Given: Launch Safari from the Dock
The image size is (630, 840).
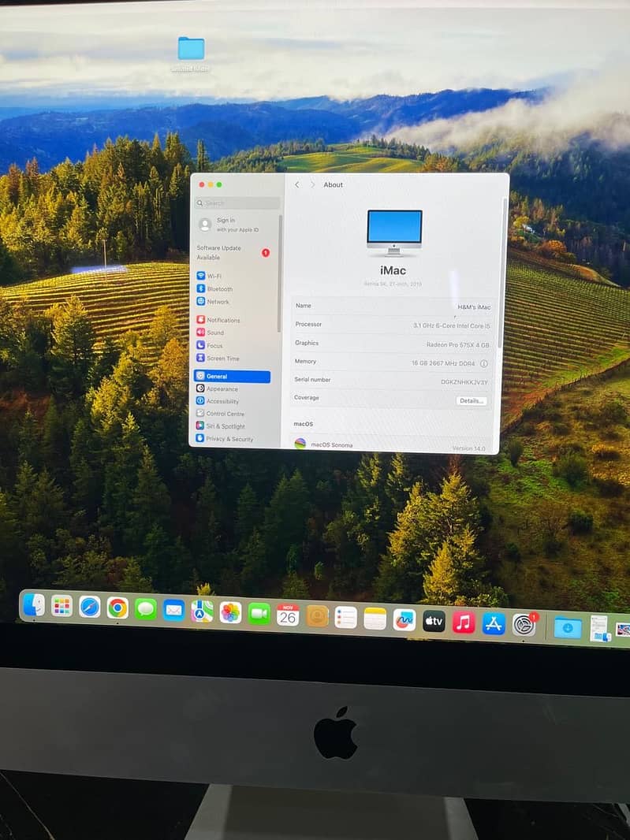Looking at the screenshot, I should 90,608.
